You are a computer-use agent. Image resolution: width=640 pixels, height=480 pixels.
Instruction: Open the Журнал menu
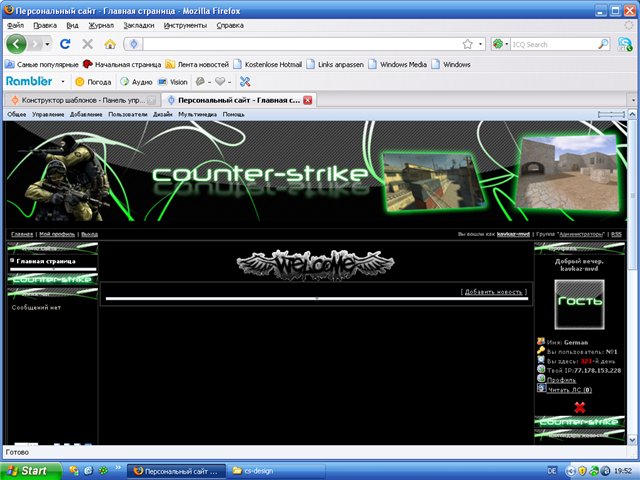[101, 25]
